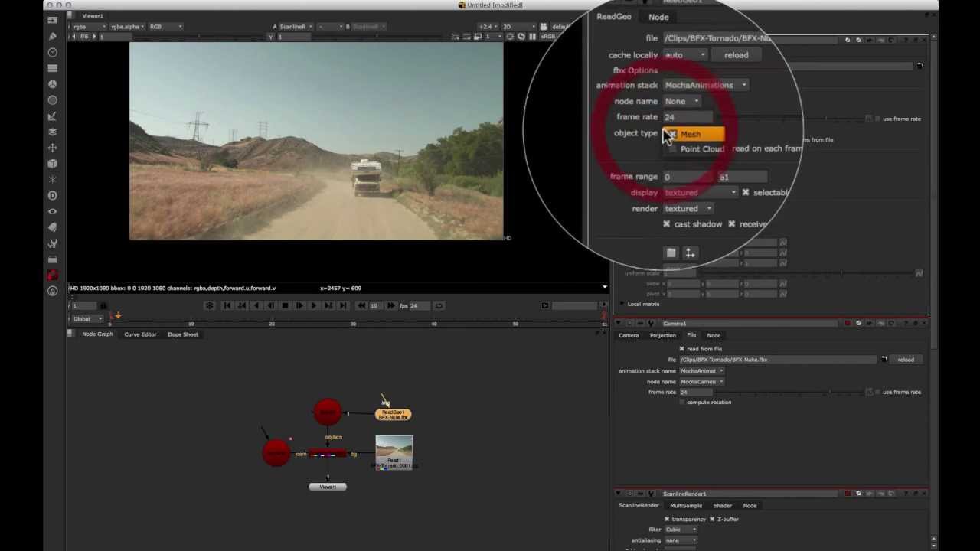Viewport: 980px width, 551px height.
Task: Click the Camera1 file path field
Action: pyautogui.click(x=778, y=360)
